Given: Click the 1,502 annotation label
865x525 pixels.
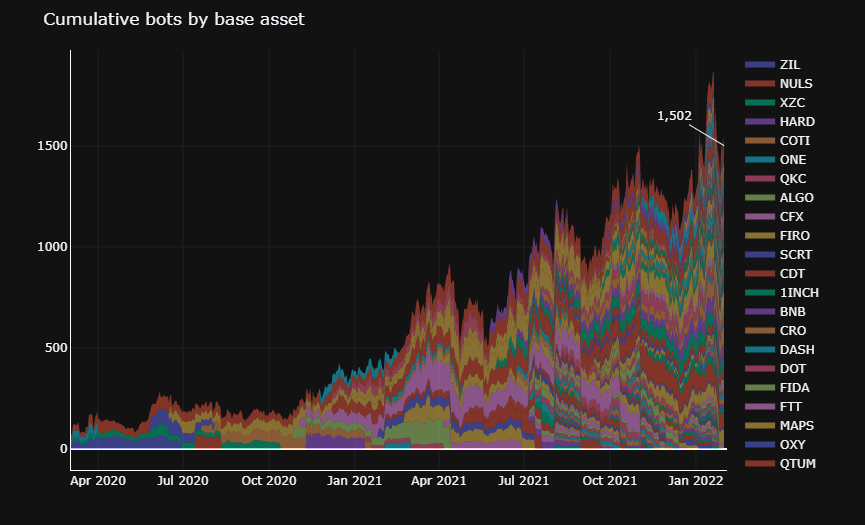Looking at the screenshot, I should pyautogui.click(x=674, y=116).
